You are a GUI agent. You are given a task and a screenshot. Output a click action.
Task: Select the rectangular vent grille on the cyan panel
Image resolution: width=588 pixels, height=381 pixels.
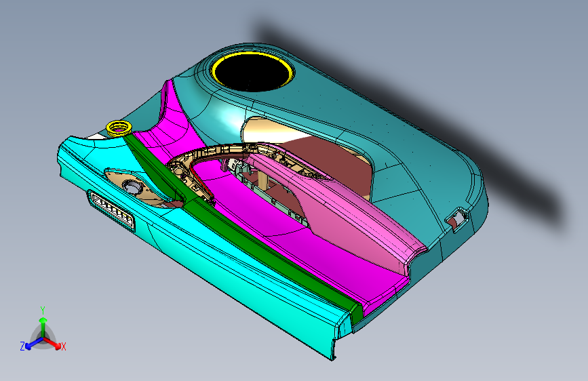point(113,211)
